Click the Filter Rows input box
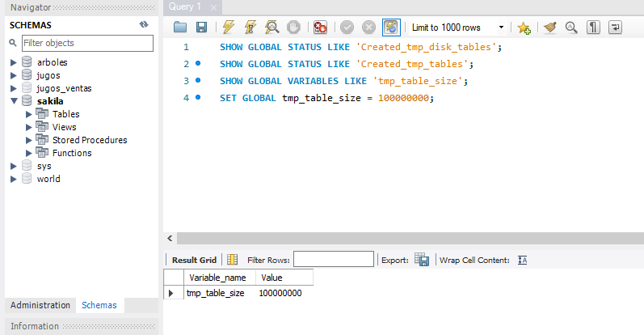This screenshot has width=644, height=335. [334, 259]
